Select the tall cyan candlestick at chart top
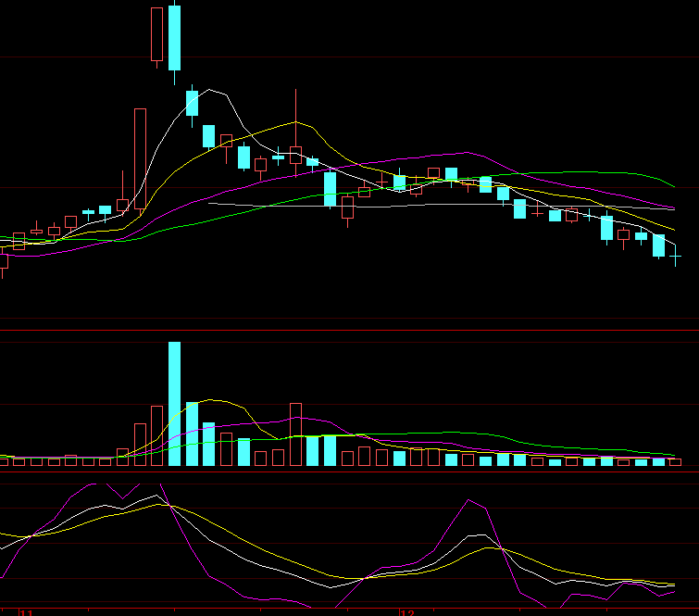 pos(174,37)
